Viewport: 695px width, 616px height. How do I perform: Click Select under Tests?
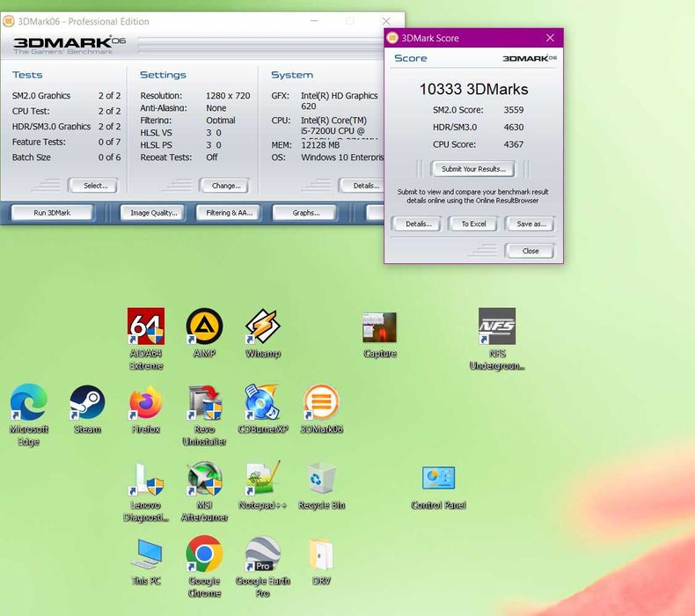(95, 186)
